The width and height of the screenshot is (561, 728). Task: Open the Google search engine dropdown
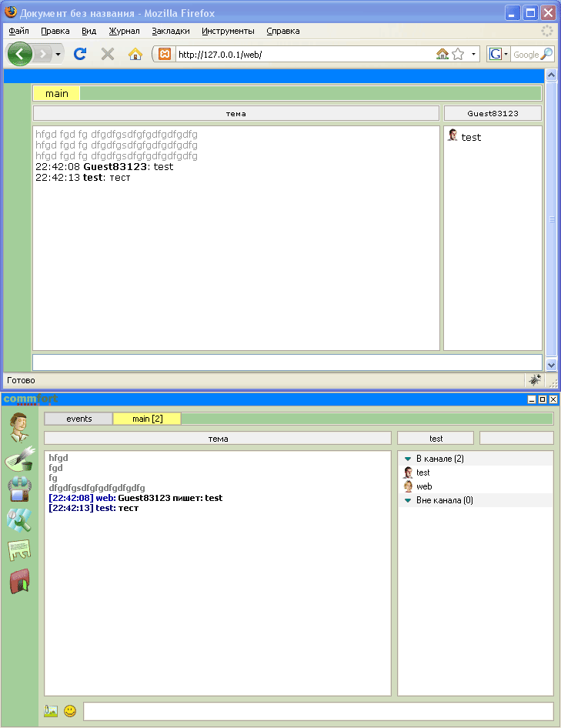click(498, 54)
